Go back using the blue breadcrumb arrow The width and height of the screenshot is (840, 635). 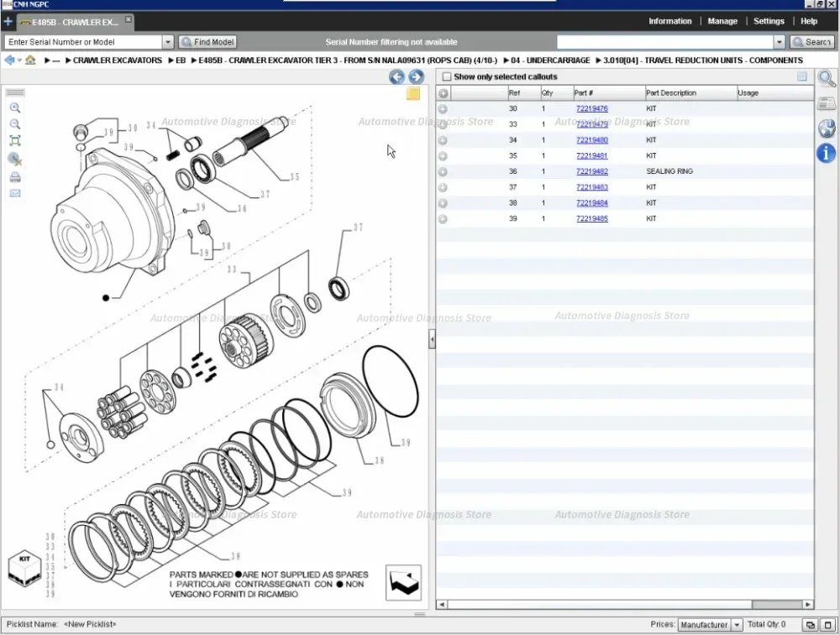[9, 60]
